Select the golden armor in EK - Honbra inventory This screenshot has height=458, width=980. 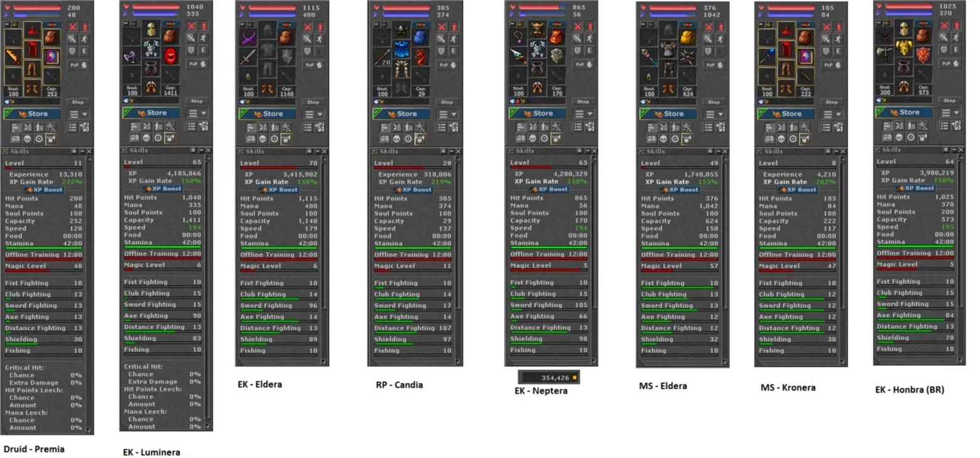pyautogui.click(x=903, y=48)
